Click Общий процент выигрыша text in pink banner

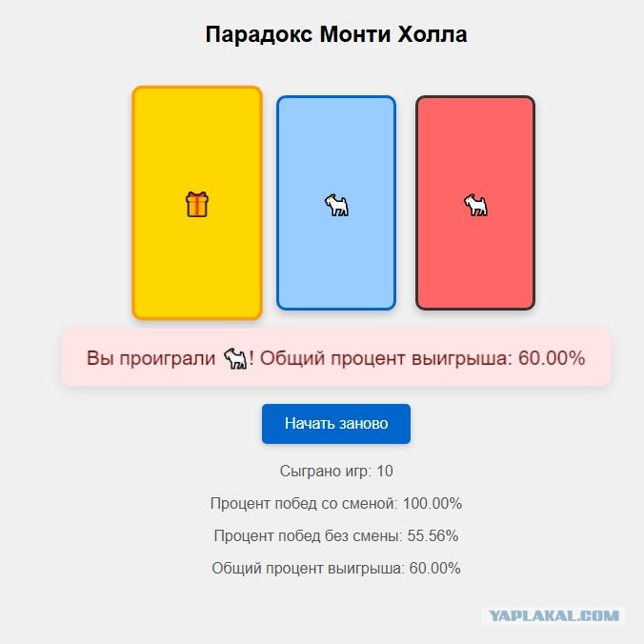click(x=386, y=358)
